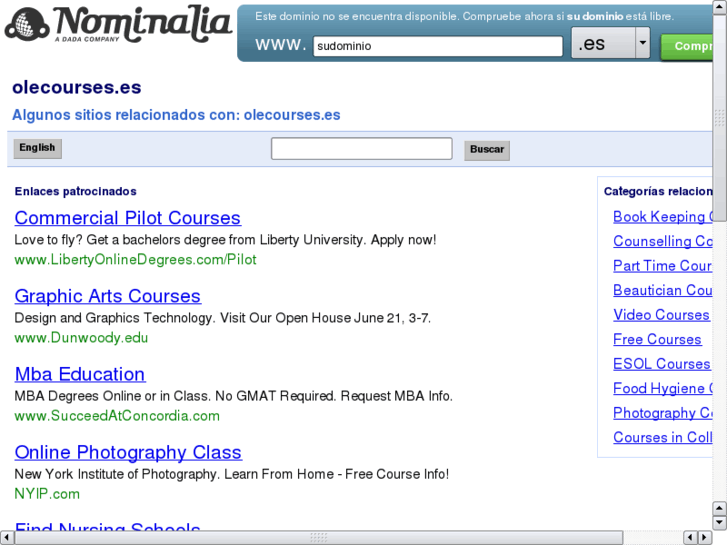Open the .es domain extension dropdown
The height and width of the screenshot is (545, 727).
coord(611,43)
